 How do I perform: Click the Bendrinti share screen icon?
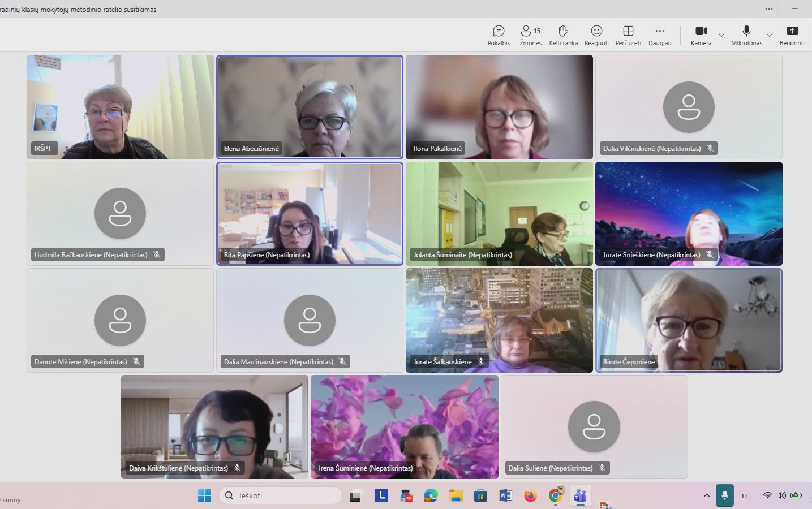792,35
